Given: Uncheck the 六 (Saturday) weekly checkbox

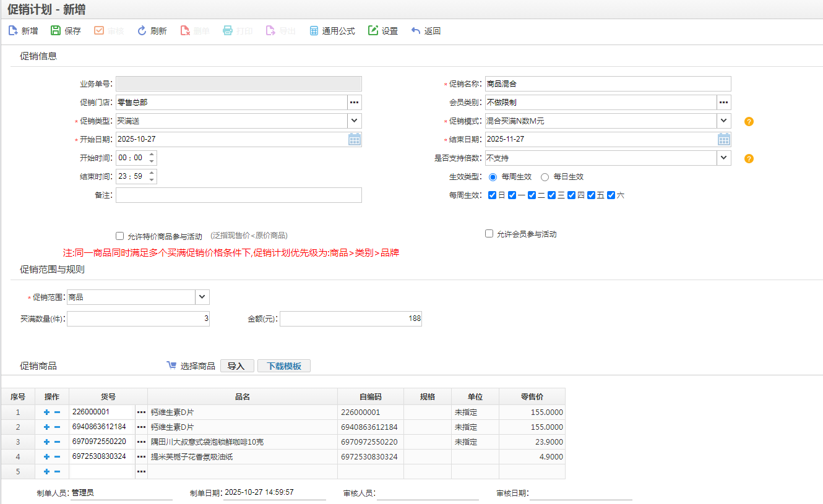Looking at the screenshot, I should coord(611,195).
